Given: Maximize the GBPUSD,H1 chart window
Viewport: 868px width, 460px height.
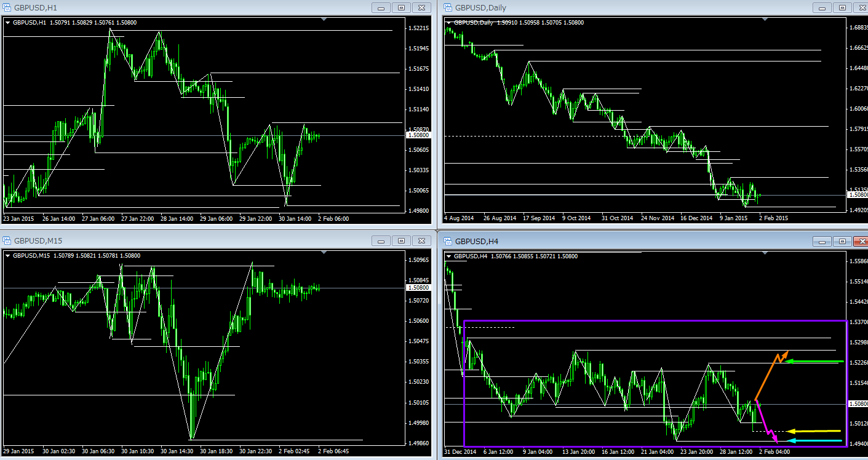Looking at the screenshot, I should tap(401, 8).
